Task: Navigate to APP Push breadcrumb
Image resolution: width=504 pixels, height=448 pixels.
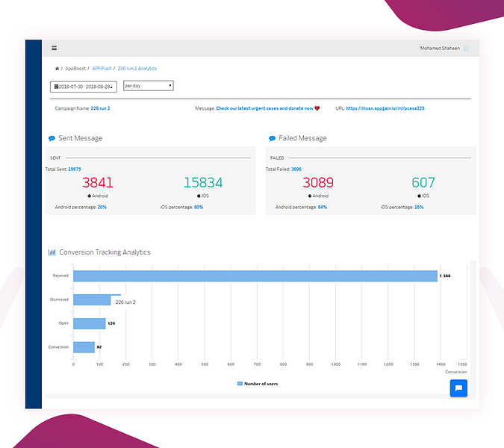Action: pos(102,69)
